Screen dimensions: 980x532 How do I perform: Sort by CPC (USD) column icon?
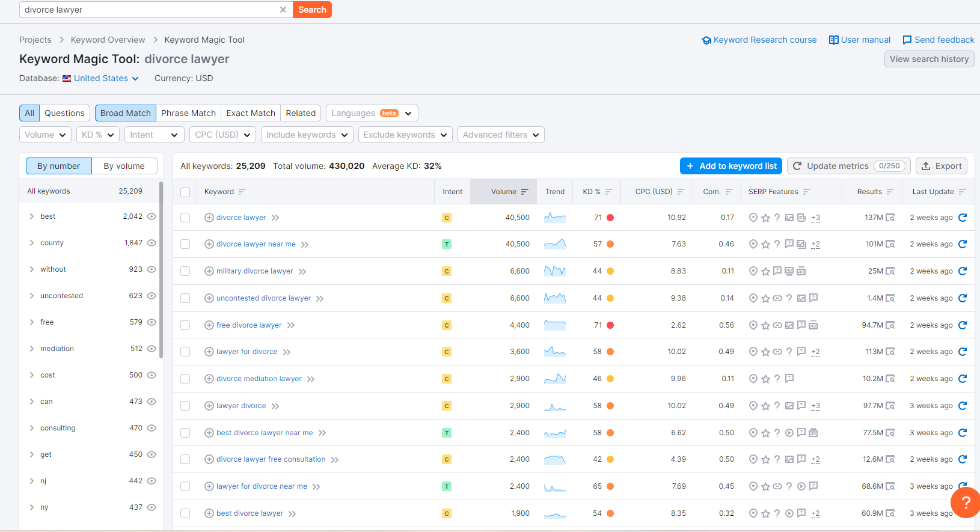pos(681,192)
